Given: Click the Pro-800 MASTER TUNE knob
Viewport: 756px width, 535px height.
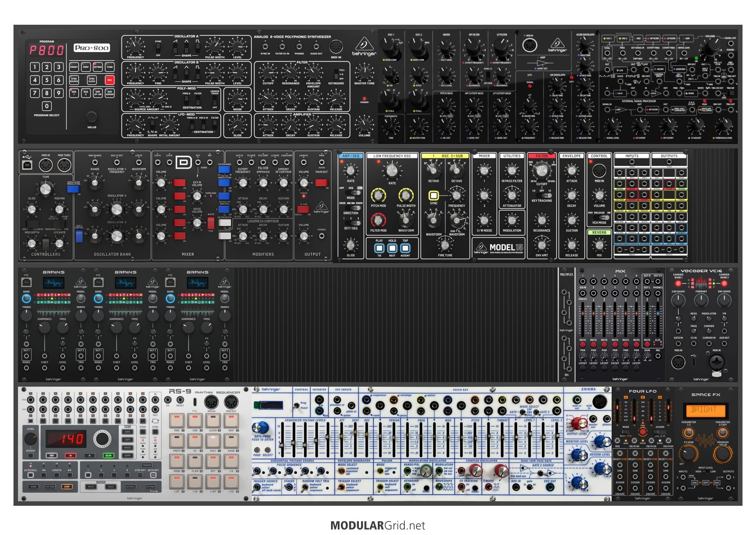Looking at the screenshot, I should point(364,73).
